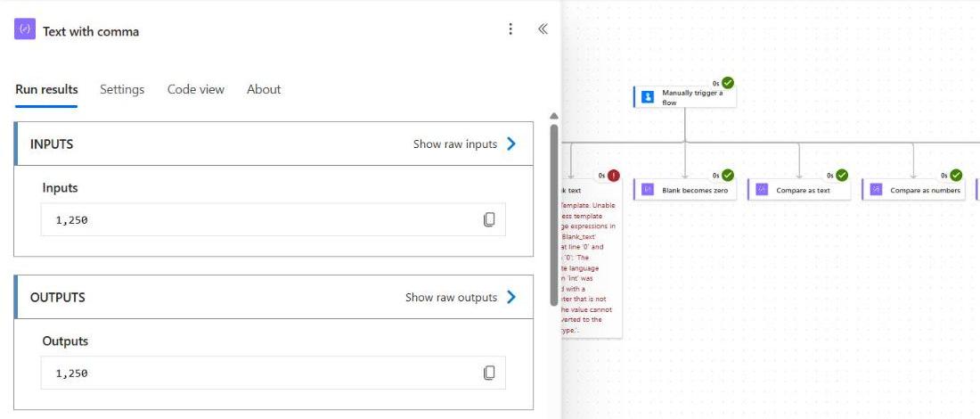Screen dimensions: 980x419
Task: Click the OUTPUTS section header
Action: (274, 297)
